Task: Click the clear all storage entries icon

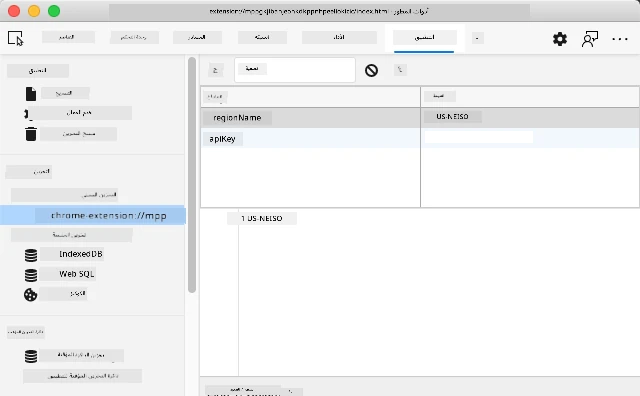Action: tap(371, 70)
